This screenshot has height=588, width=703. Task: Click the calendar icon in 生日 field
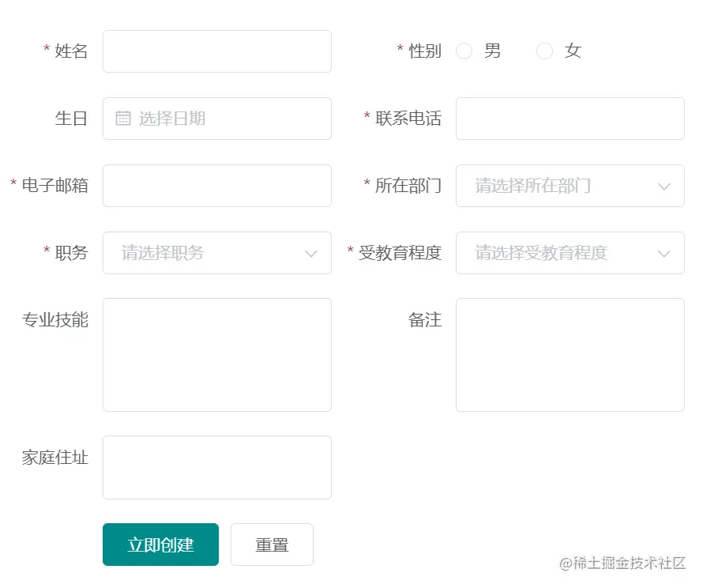coord(123,119)
